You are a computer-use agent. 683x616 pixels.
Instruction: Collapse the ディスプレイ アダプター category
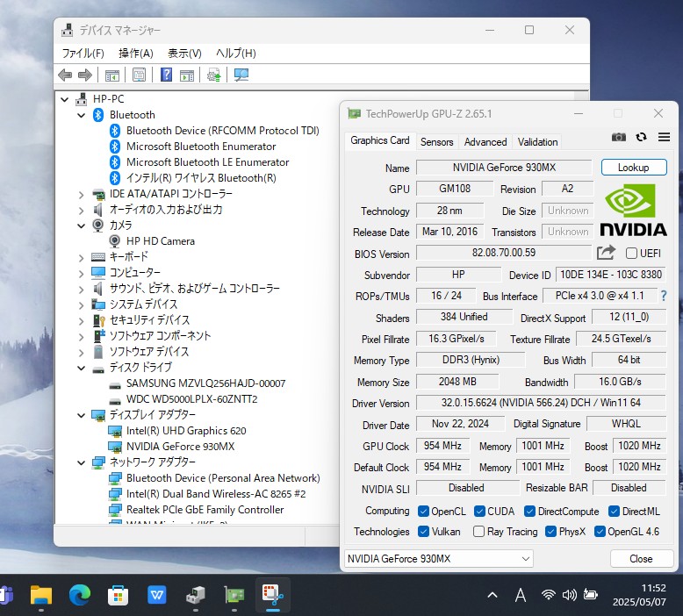pyautogui.click(x=81, y=415)
